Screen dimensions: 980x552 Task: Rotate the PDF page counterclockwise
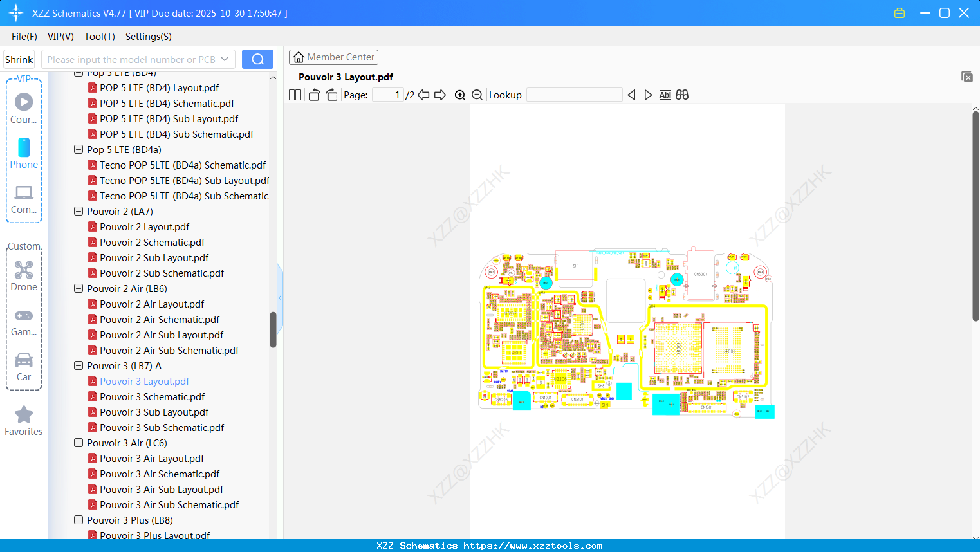click(x=313, y=94)
